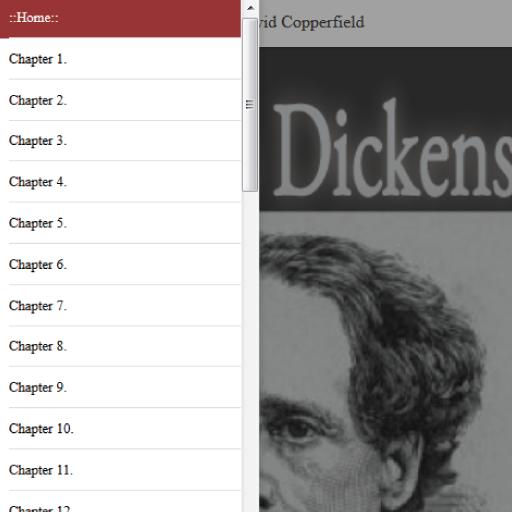Click the David Copperfield header title
This screenshot has height=512, width=512.
[312, 23]
